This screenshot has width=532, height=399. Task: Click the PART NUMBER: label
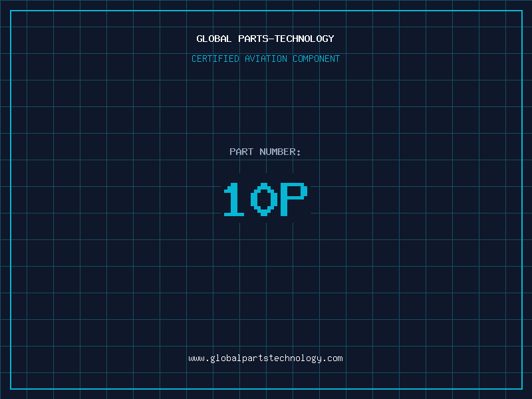point(265,152)
